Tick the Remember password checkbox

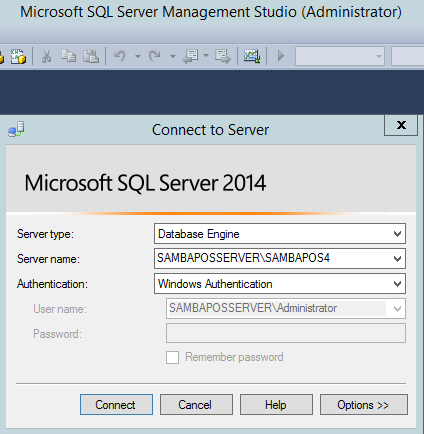coord(172,357)
